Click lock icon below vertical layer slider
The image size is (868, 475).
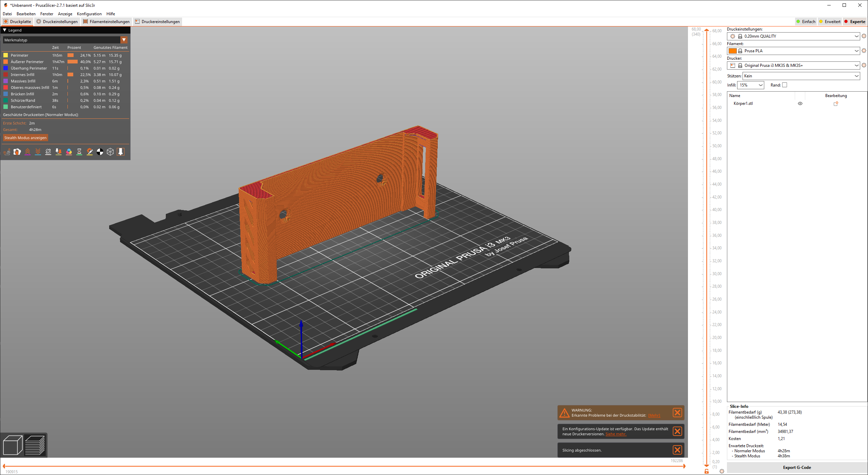pyautogui.click(x=707, y=472)
